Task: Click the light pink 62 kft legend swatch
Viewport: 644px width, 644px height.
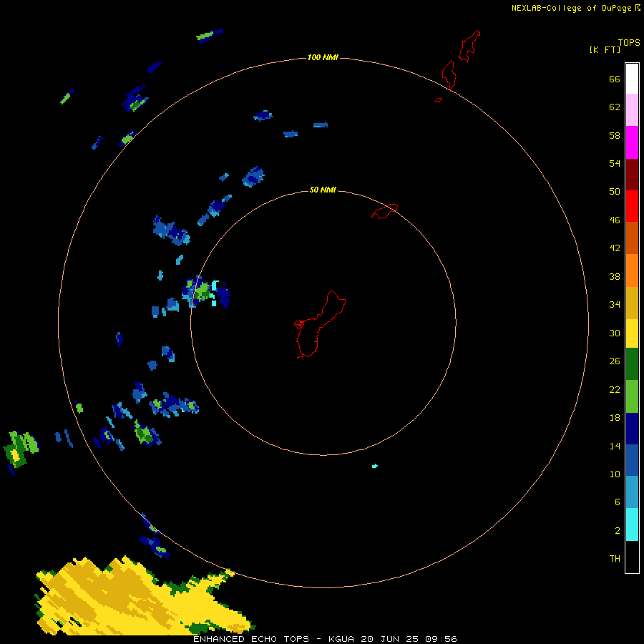Action: tap(632, 109)
